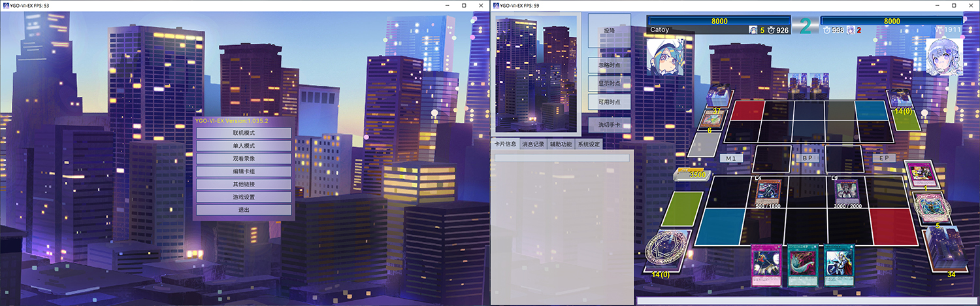Select 观看录像 replay option
Image resolution: width=980 pixels, height=306 pixels.
coord(244,158)
